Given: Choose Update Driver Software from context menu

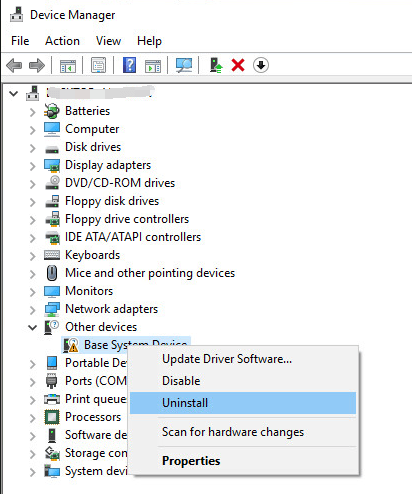Looking at the screenshot, I should coord(243,359).
